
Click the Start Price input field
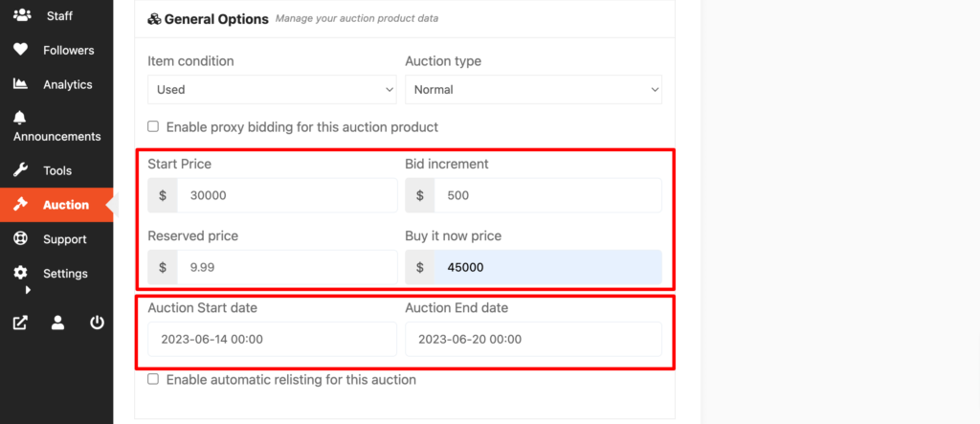[x=286, y=195]
